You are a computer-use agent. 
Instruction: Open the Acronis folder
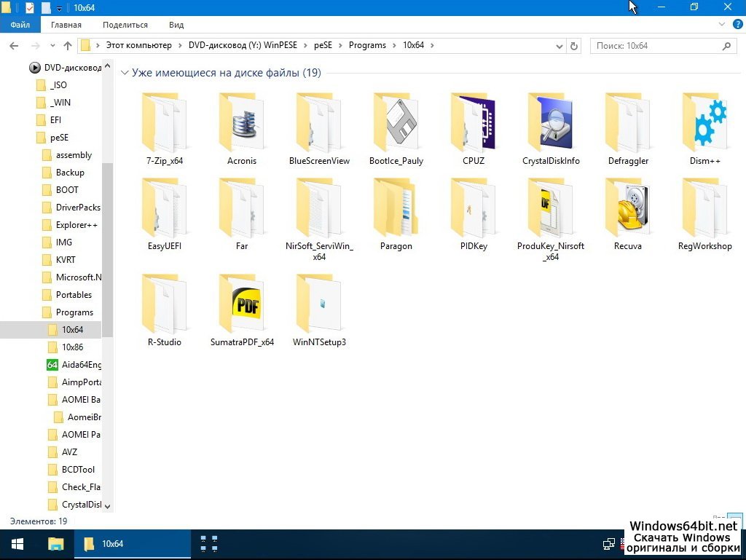click(242, 122)
